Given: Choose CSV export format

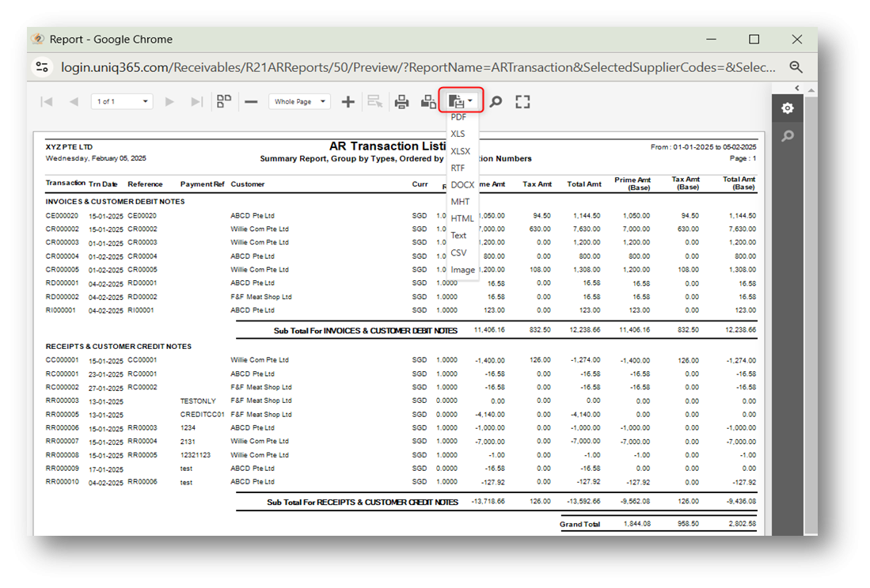Looking at the screenshot, I should (x=458, y=252).
